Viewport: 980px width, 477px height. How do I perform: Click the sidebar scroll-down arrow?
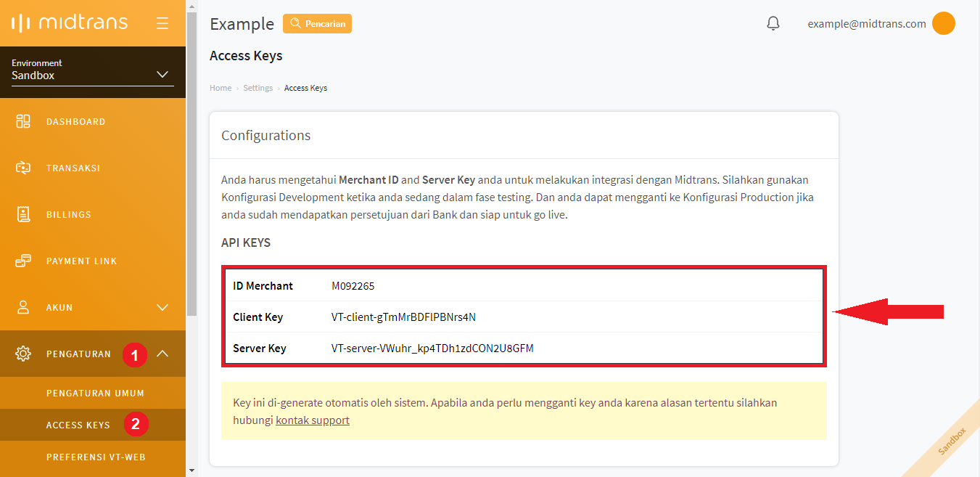[192, 470]
